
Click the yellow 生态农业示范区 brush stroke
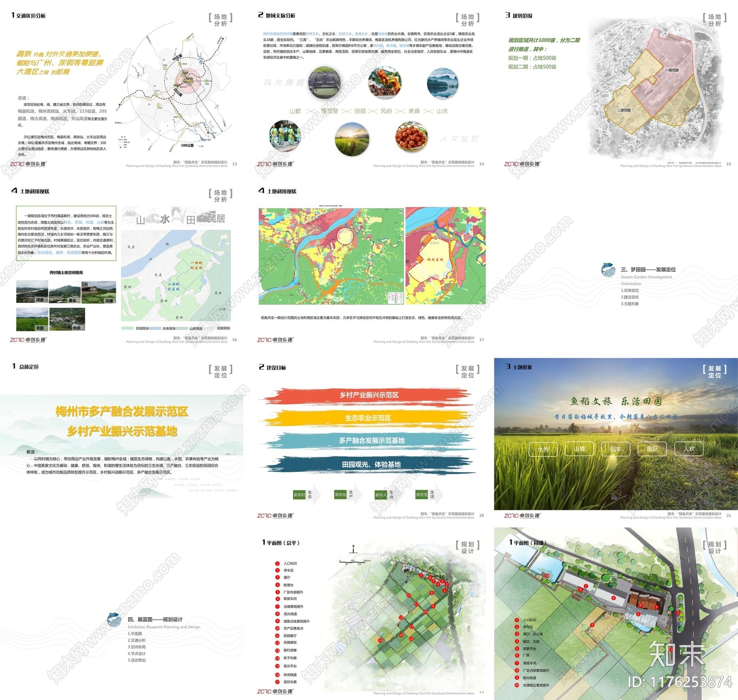click(x=368, y=418)
